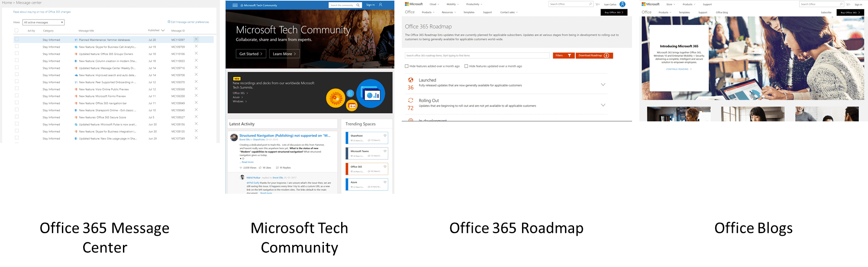The image size is (868, 267).
Task: Click SharePoint icon beside Column creation in modern SharePoint
Action: coord(76,61)
